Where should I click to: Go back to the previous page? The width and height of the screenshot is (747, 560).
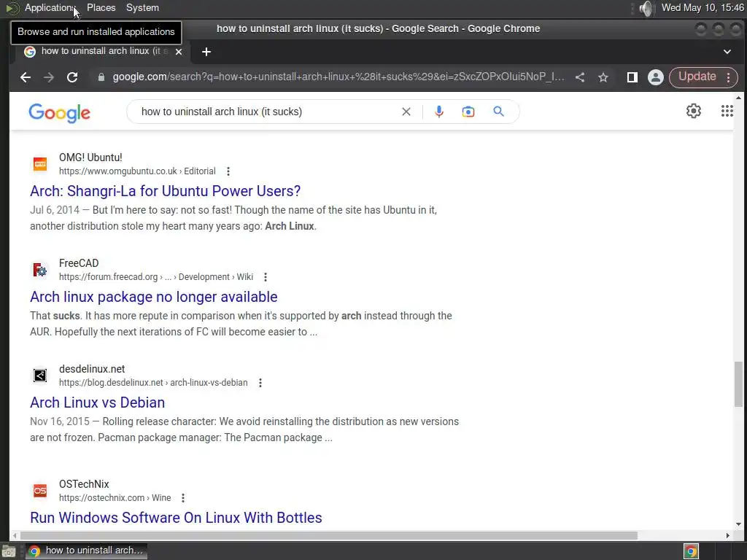click(x=26, y=77)
